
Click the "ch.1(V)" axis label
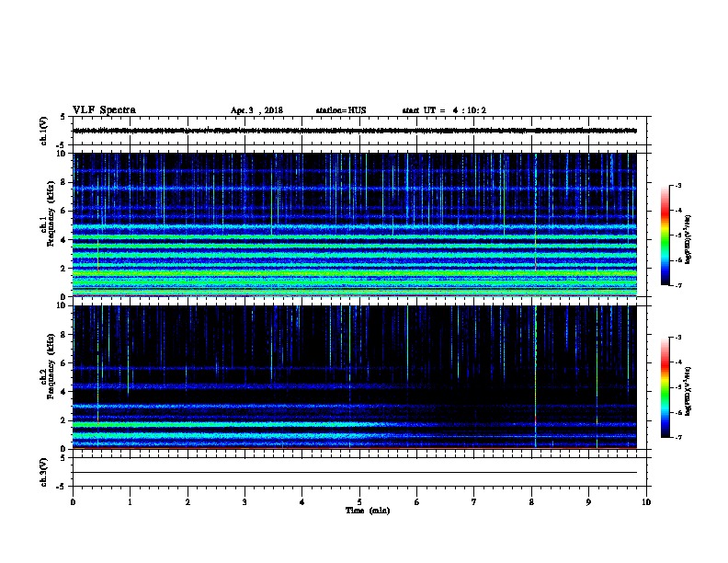[43, 131]
